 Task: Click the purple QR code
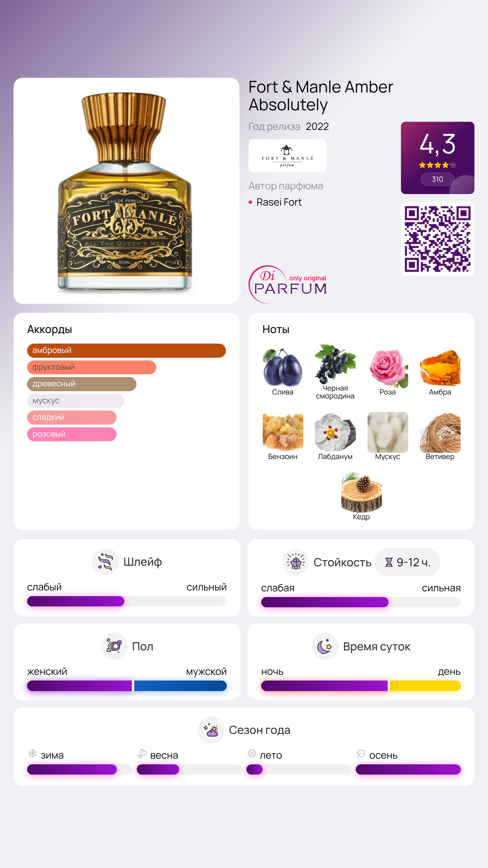click(437, 239)
